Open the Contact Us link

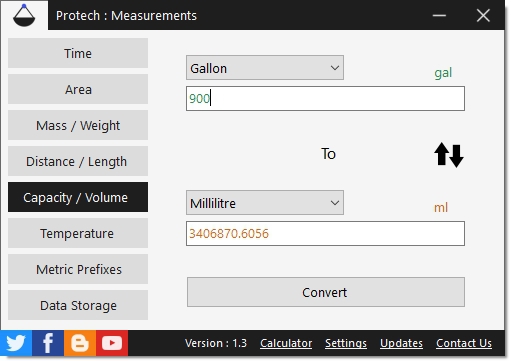tap(464, 343)
